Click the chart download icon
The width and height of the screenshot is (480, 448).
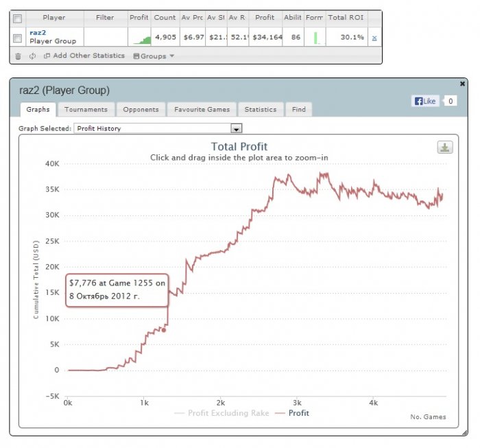[445, 148]
